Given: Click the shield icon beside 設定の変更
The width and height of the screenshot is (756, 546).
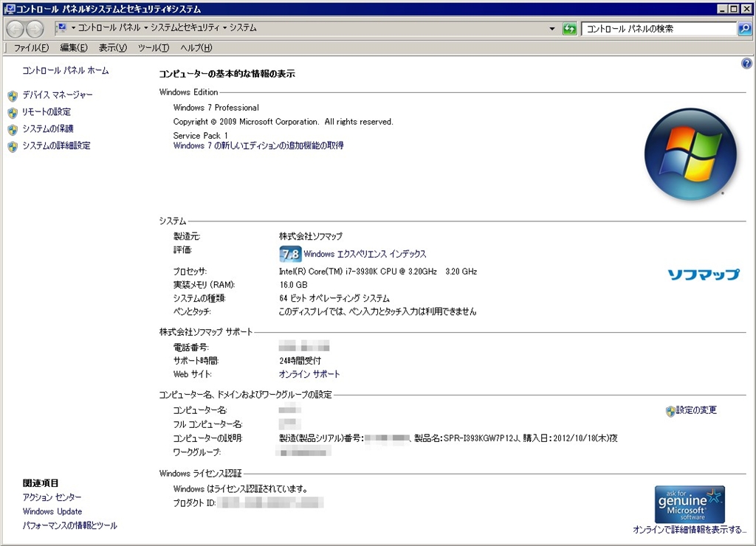Looking at the screenshot, I should [670, 411].
